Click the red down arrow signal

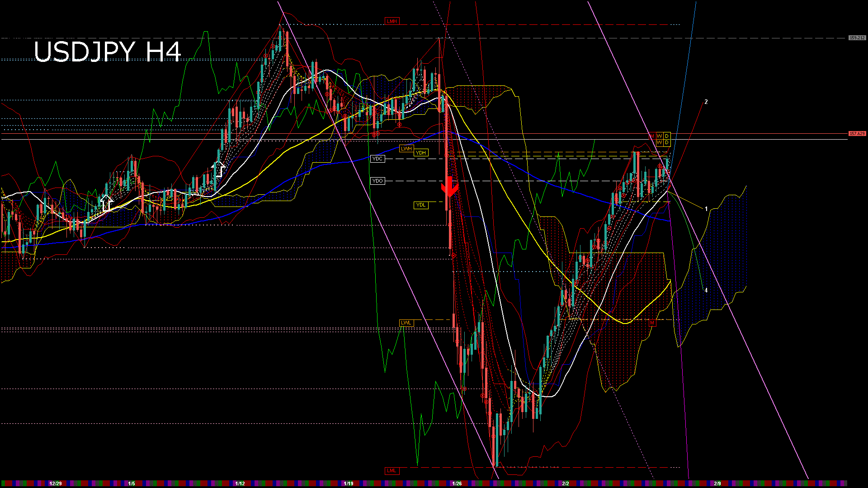(449, 187)
